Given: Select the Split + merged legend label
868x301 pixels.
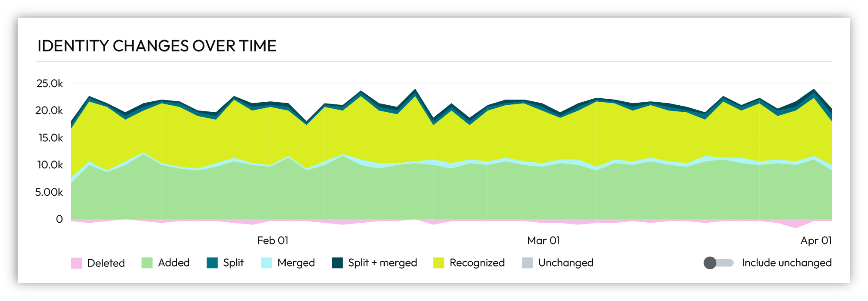Looking at the screenshot, I should pyautogui.click(x=382, y=263).
